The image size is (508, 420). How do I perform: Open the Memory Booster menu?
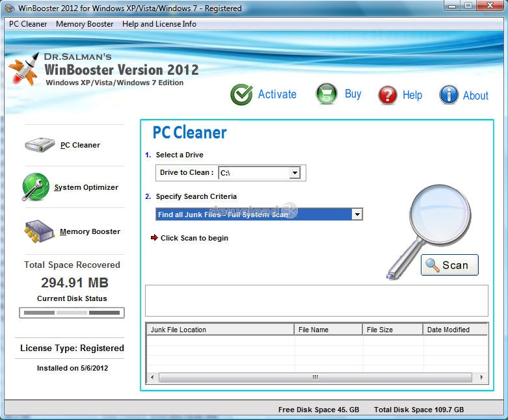click(85, 24)
